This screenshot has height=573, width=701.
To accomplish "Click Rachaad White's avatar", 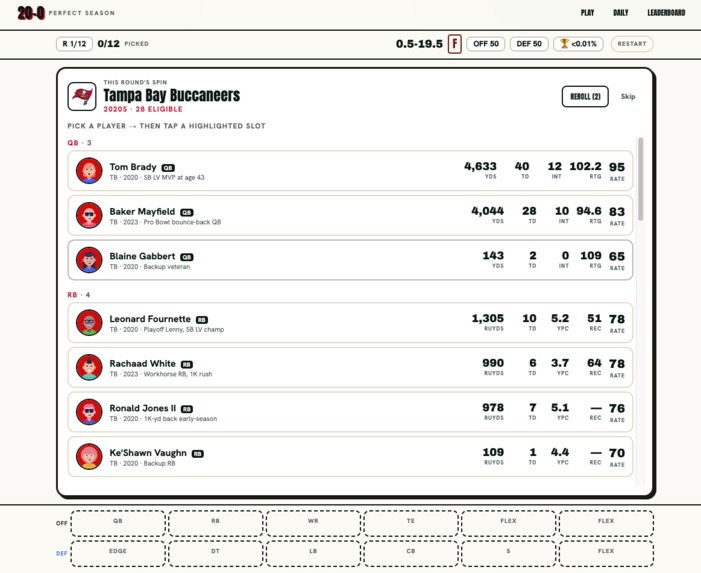I will point(89,367).
